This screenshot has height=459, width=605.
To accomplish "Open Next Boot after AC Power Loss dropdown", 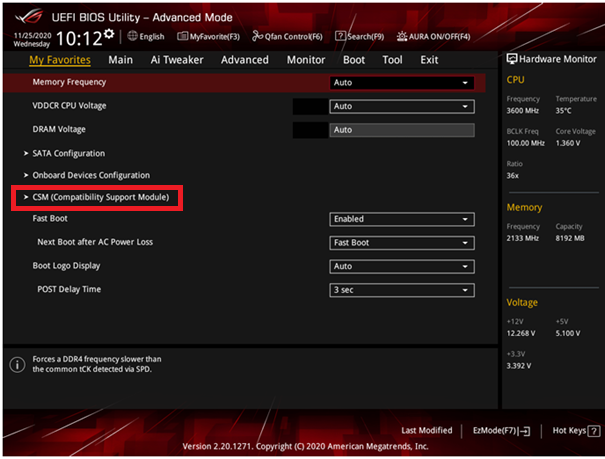I will click(402, 243).
